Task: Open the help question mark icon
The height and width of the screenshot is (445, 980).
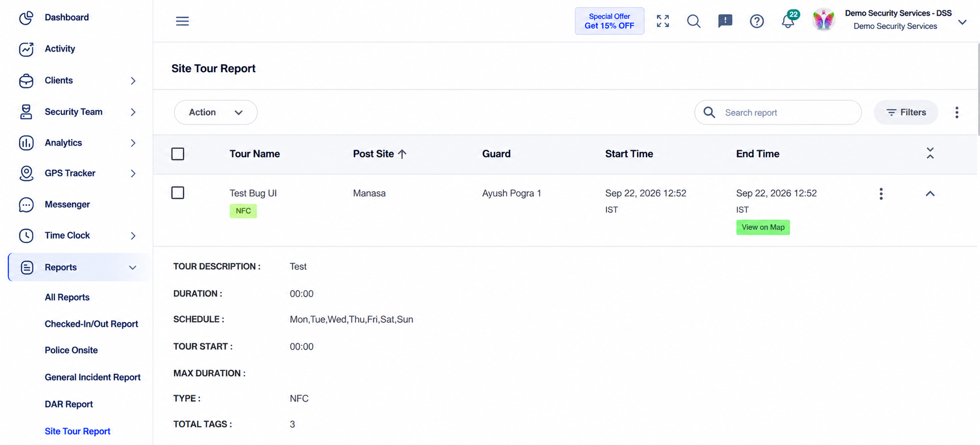Action: (x=757, y=21)
